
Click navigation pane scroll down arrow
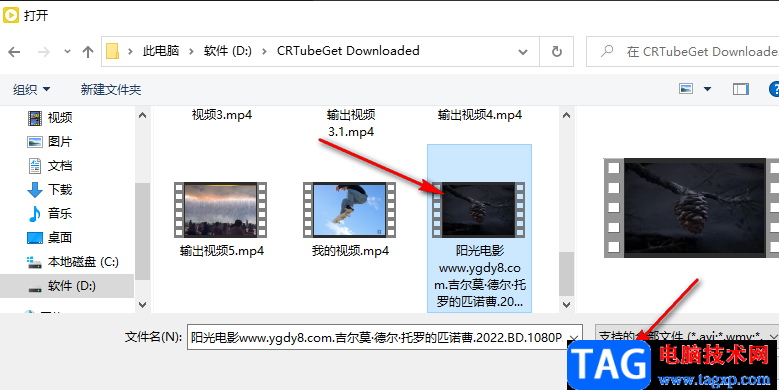143,305
